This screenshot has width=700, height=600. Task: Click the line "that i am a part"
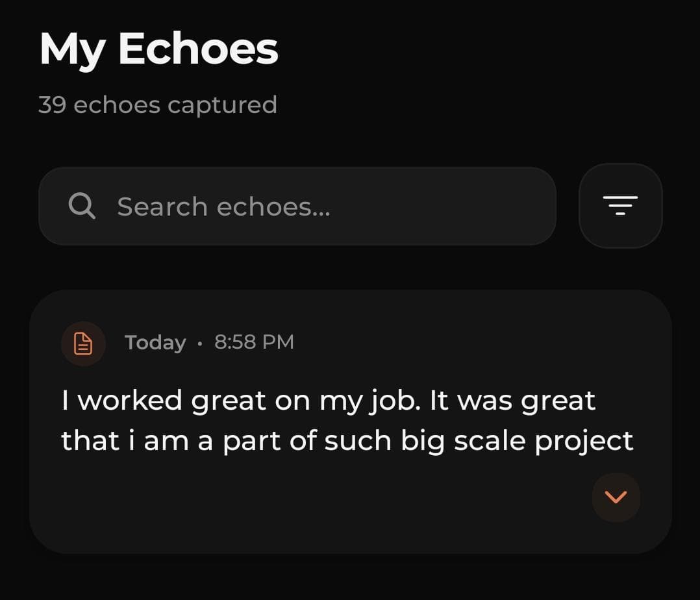click(x=347, y=441)
